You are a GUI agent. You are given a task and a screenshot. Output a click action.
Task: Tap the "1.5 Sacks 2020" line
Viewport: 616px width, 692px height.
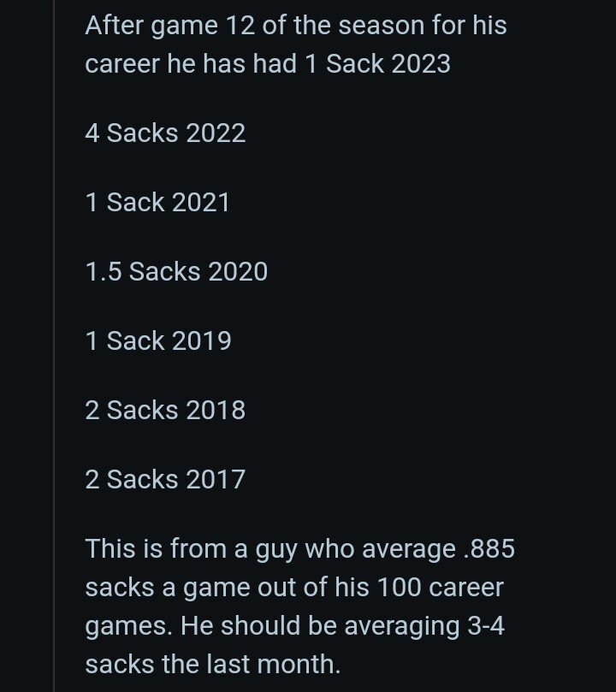click(176, 272)
